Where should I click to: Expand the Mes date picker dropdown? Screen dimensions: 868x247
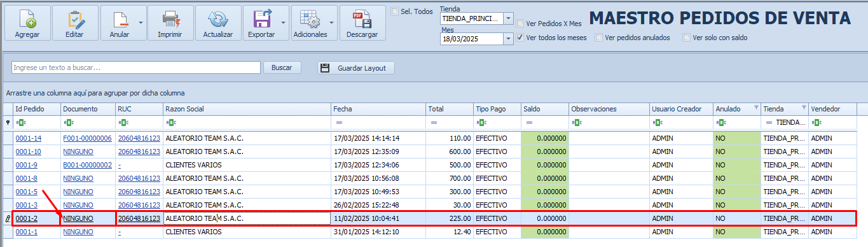click(x=508, y=39)
